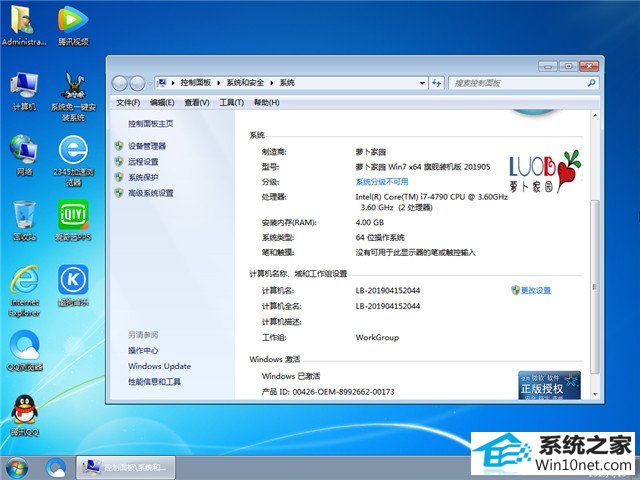Open the Computer (计算机) desktop icon
This screenshot has height=480, width=640.
(24, 91)
